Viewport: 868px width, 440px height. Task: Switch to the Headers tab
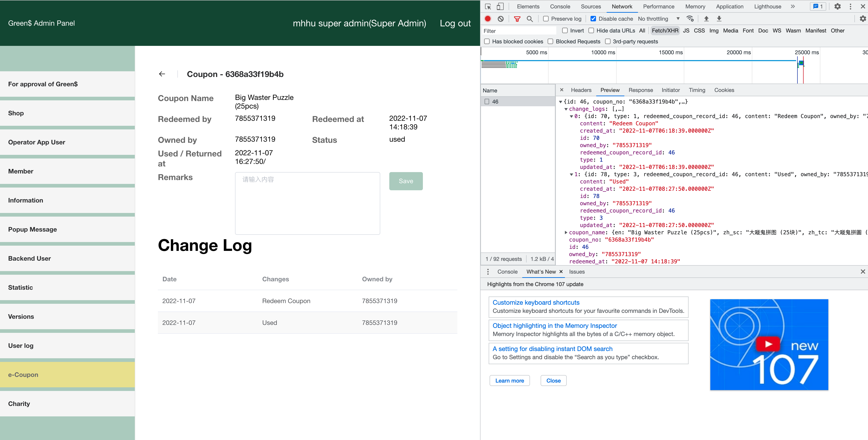coord(581,90)
